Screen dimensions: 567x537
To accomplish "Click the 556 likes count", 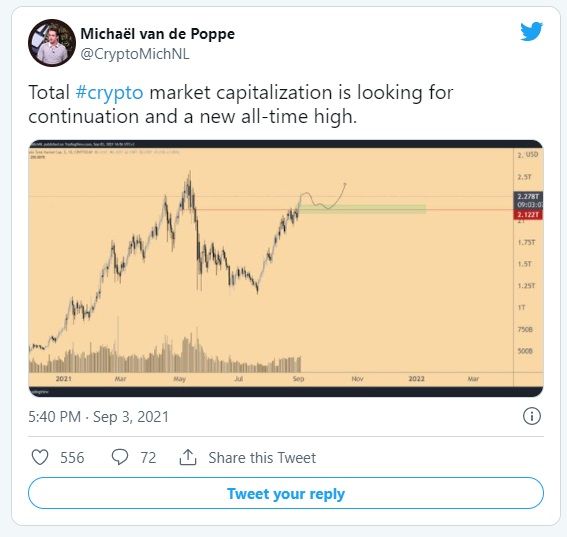I will pos(72,458).
